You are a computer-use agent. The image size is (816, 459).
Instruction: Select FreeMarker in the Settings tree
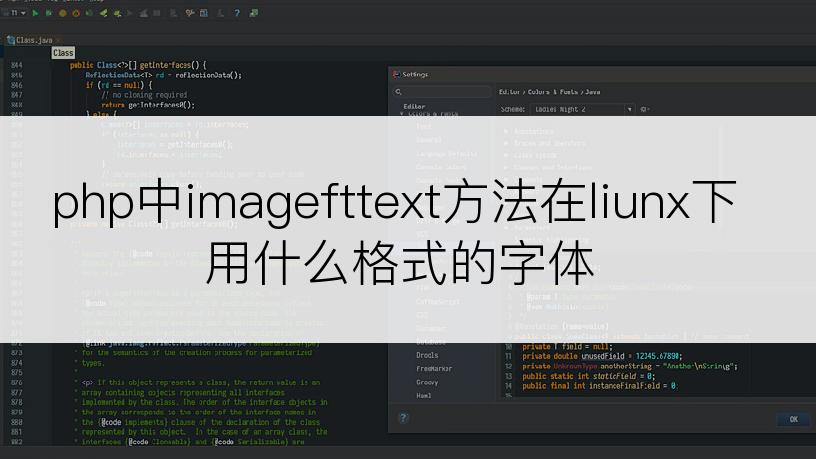[434, 368]
